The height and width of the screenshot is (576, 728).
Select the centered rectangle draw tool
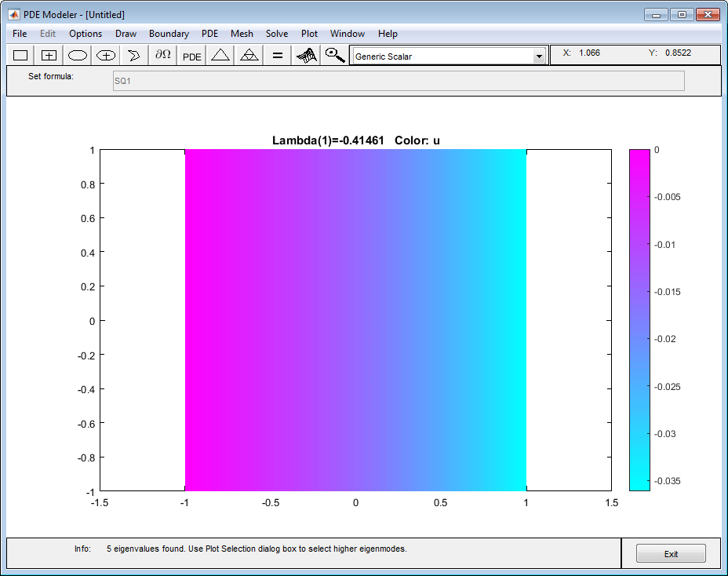tap(49, 56)
